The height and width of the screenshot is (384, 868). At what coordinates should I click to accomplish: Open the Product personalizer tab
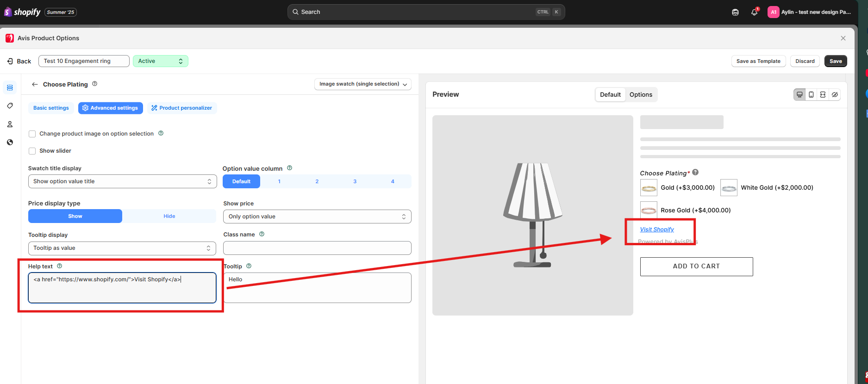tap(181, 108)
